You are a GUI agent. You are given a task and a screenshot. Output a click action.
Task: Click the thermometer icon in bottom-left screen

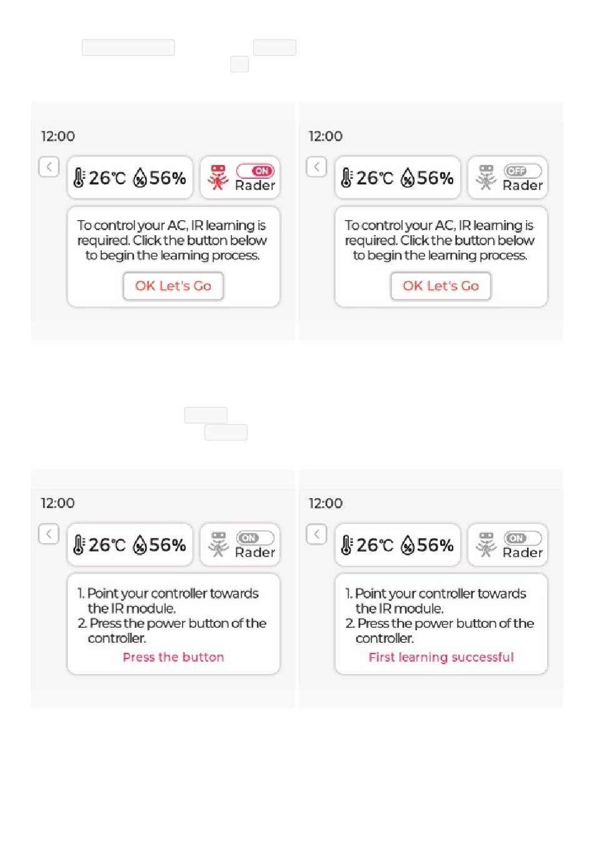(x=79, y=545)
